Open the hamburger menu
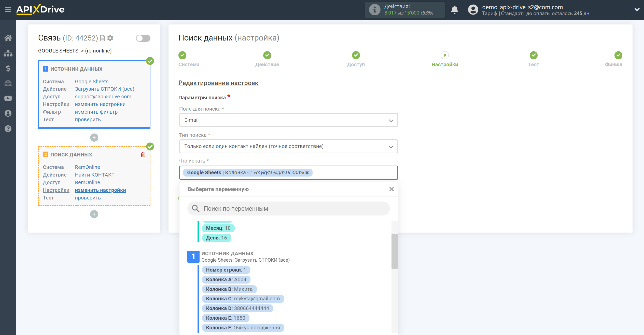Screen dimensions: 644x335 tap(8, 10)
